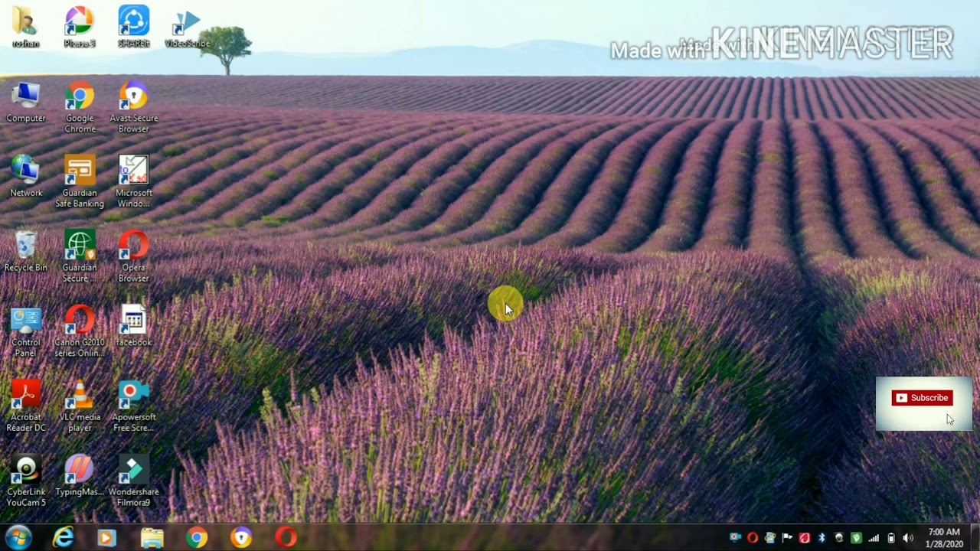Image resolution: width=980 pixels, height=551 pixels.
Task: Select the Apowersoft Free Screen Recorder icon
Action: [133, 406]
